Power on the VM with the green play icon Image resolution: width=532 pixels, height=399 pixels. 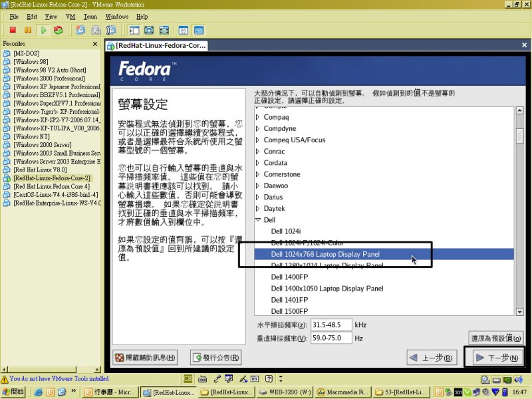[43, 30]
